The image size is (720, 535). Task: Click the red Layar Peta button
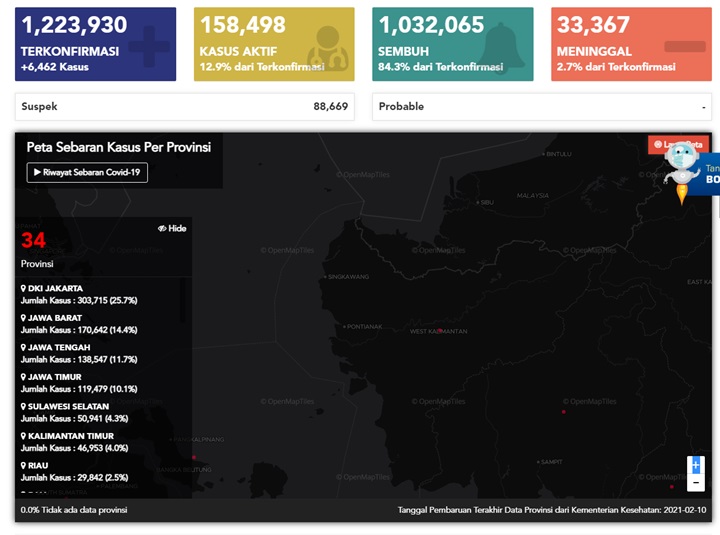coord(678,145)
